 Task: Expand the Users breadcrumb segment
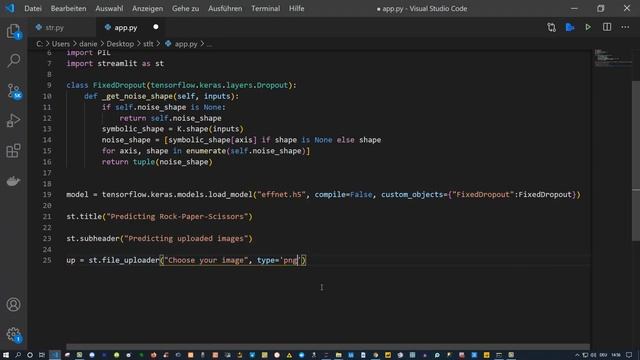(61, 44)
